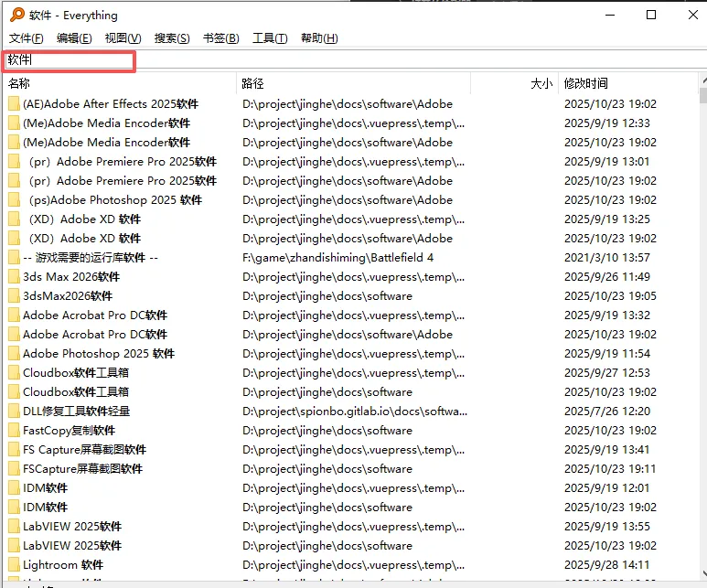This screenshot has width=707, height=588.
Task: Click modified time 2025/9/26 11:49
Action: coord(607,277)
